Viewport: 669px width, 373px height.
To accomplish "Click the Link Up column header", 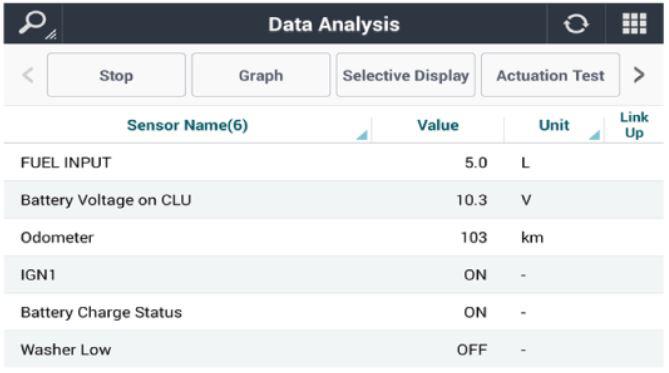I will (634, 125).
